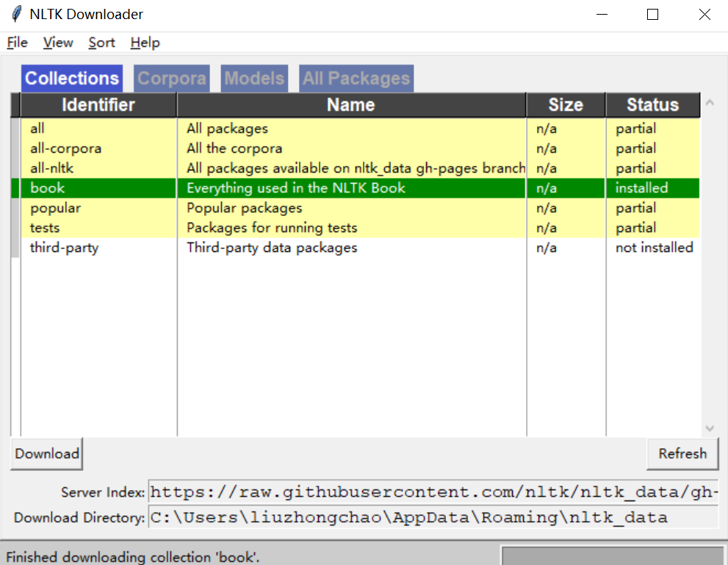Open the File menu
The image size is (728, 565).
coord(17,43)
